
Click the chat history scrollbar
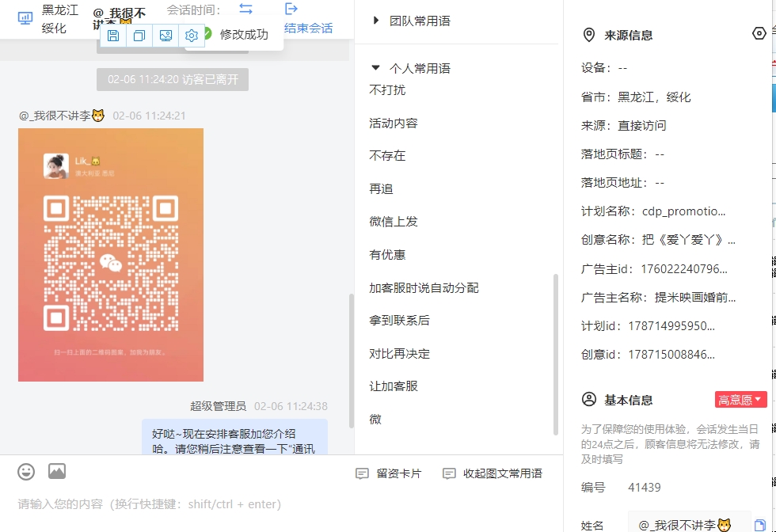tap(352, 360)
